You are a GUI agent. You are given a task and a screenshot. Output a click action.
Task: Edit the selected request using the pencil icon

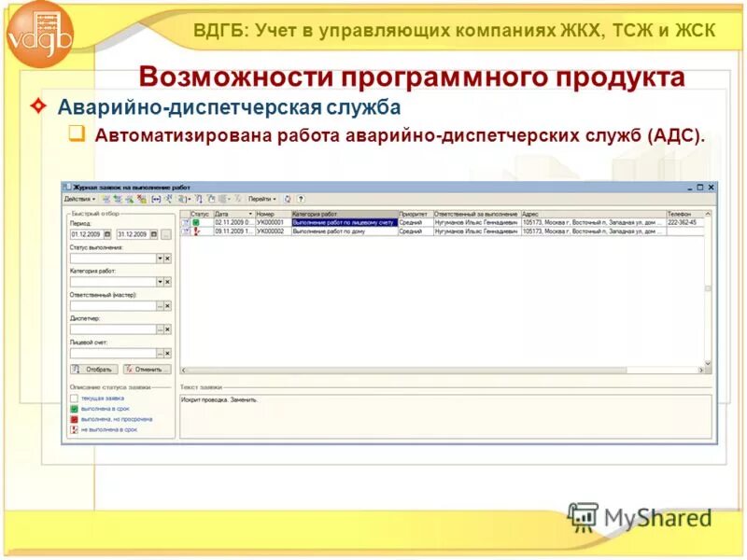pos(130,198)
